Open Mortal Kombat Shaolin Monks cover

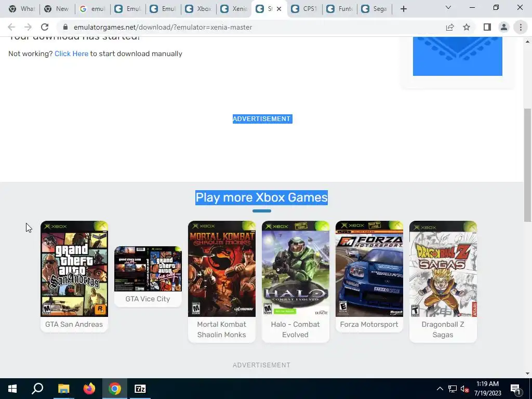coord(221,269)
